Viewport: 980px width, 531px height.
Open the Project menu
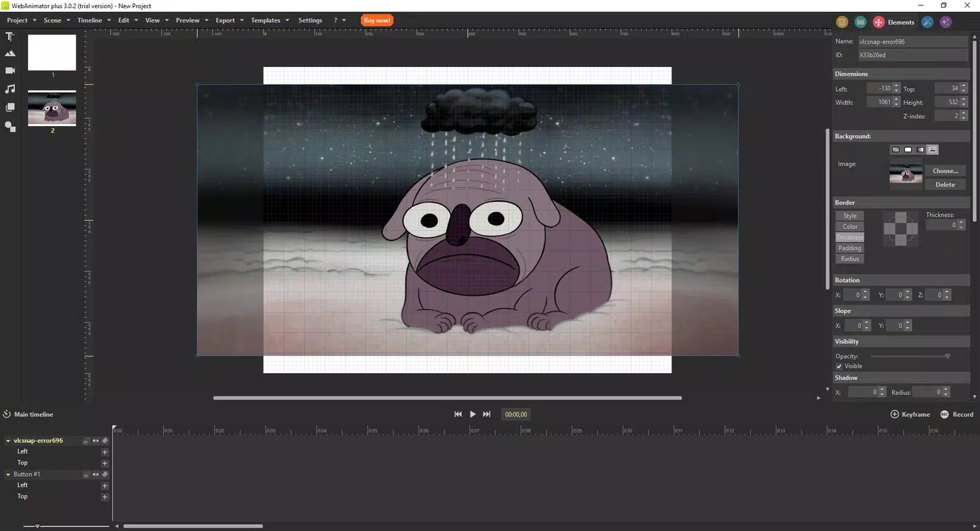pyautogui.click(x=17, y=21)
